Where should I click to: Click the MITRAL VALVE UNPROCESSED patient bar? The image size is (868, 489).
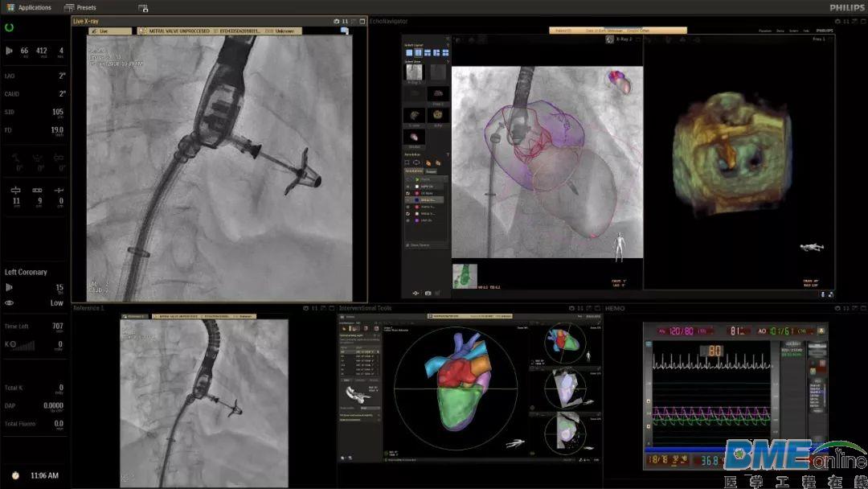(x=219, y=31)
